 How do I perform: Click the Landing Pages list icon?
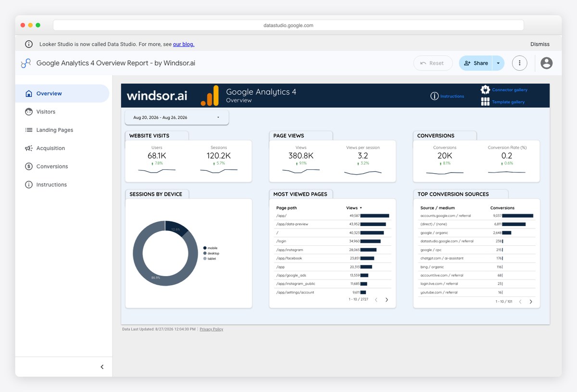[29, 130]
